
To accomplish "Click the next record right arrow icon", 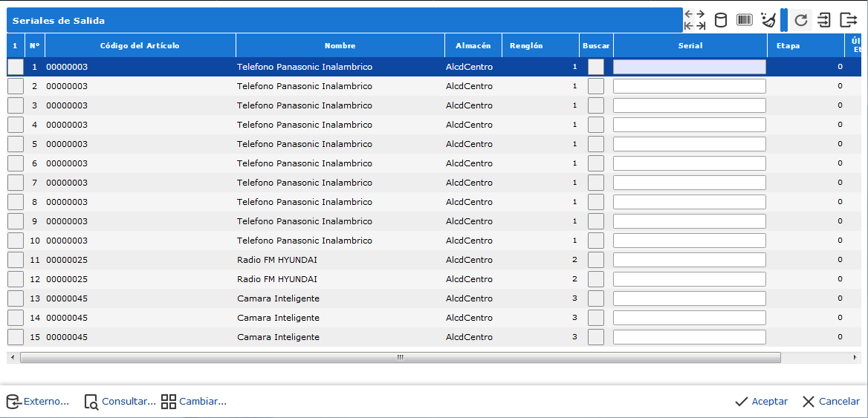I will tap(701, 14).
